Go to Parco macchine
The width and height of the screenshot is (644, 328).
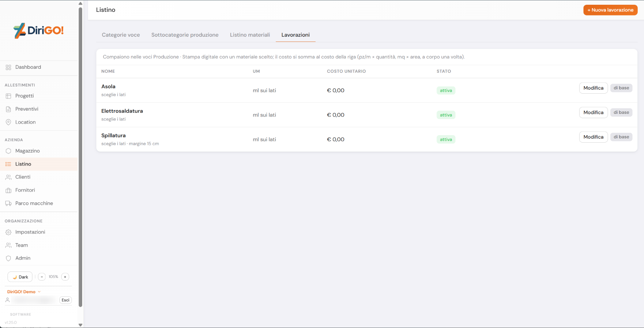[39, 204]
